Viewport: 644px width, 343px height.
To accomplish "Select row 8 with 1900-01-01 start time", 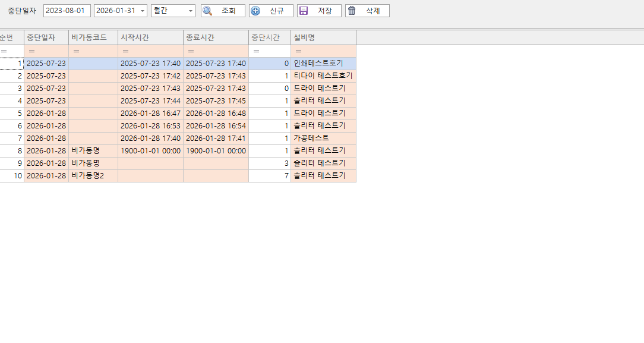I will pos(178,150).
